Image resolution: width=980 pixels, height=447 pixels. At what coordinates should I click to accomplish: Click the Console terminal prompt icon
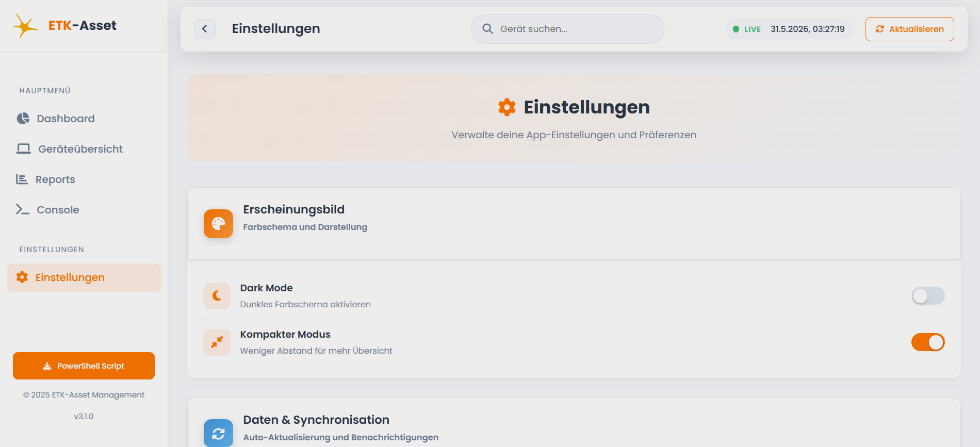(x=23, y=209)
